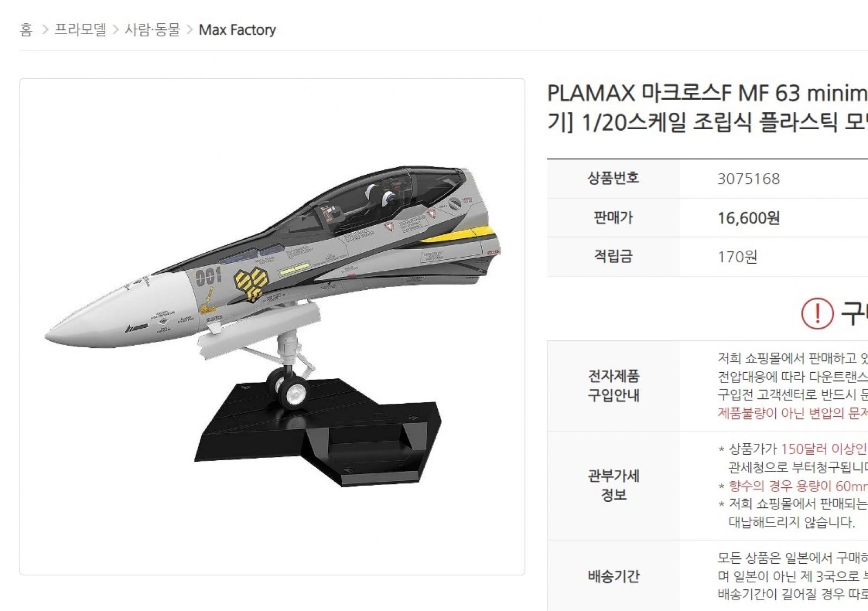
Task: Click the chevron between 프라모델 and 사람·동물
Action: pos(116,30)
